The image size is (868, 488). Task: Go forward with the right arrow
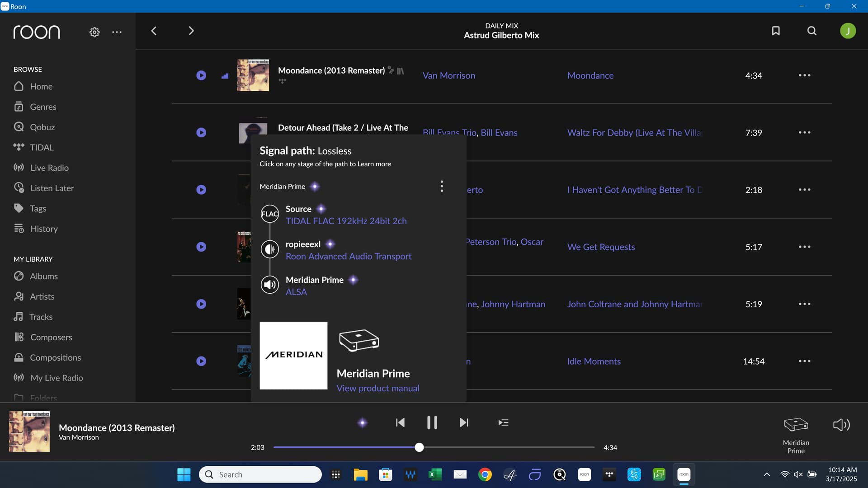pyautogui.click(x=191, y=31)
